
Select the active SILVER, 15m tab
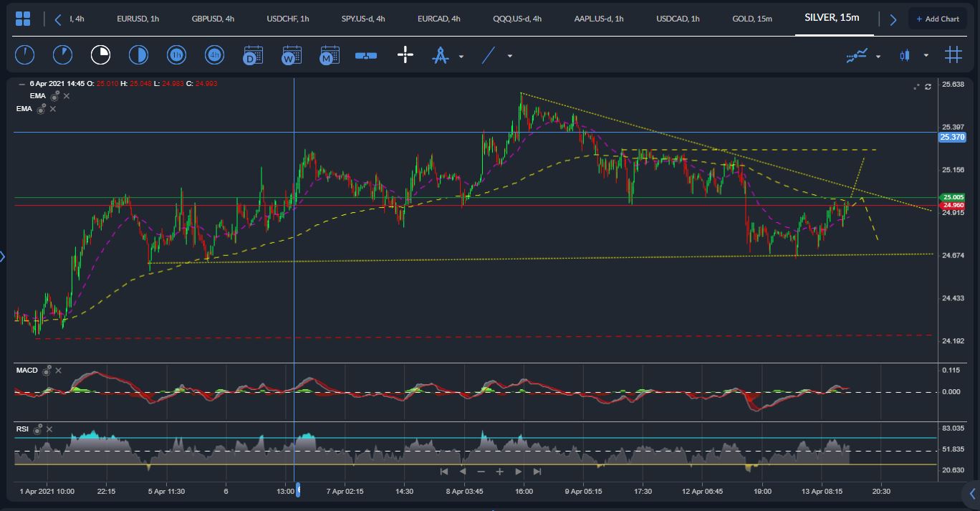click(x=832, y=18)
